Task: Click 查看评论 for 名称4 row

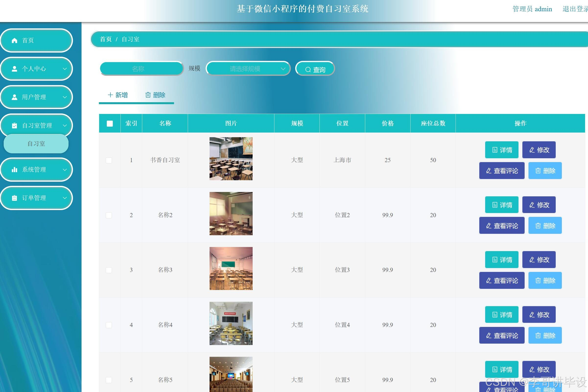Action: [502, 336]
